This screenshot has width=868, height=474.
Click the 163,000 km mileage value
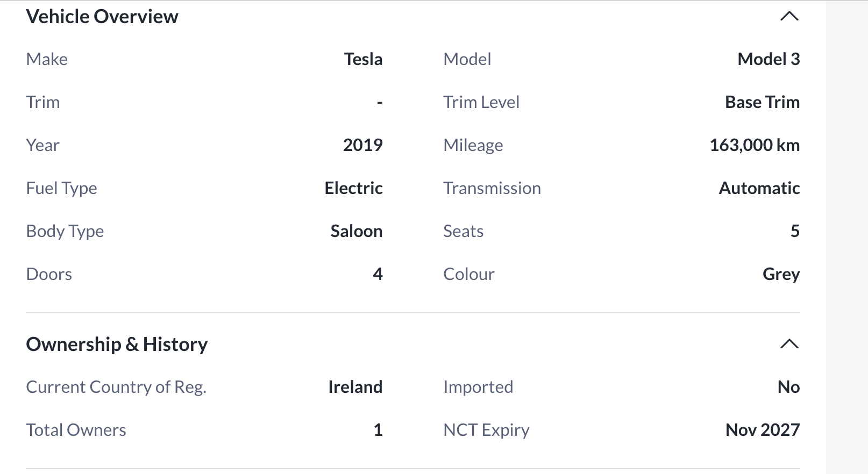point(755,145)
